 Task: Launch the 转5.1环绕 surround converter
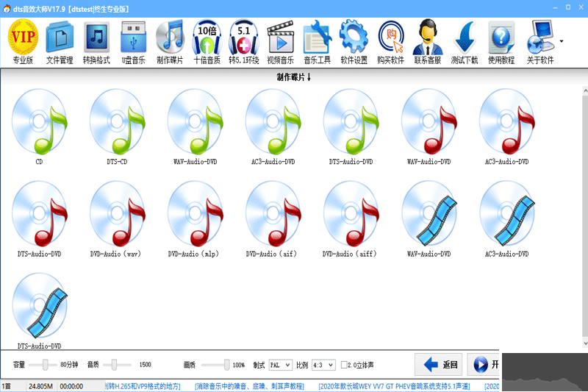pos(244,42)
